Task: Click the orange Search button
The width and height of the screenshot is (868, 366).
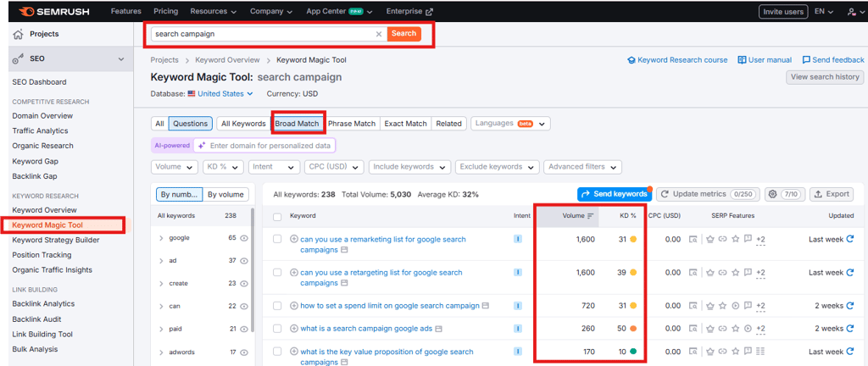Action: tap(403, 34)
